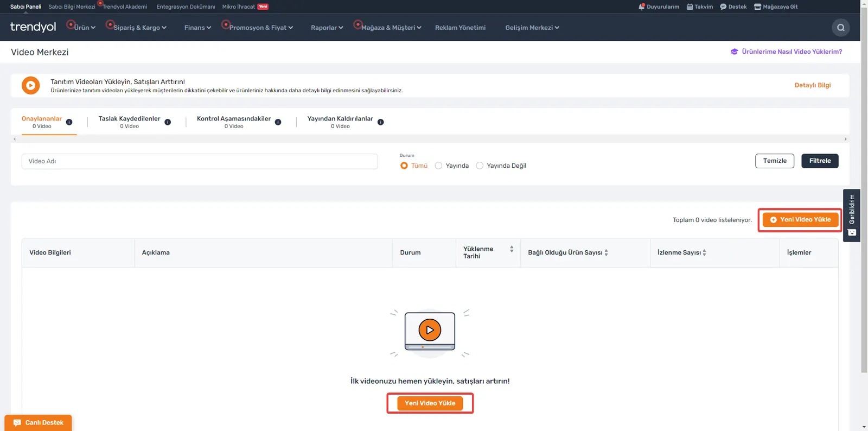The width and height of the screenshot is (868, 431).
Task: Switch to Kontrol Aşamasındakiler tab
Action: click(x=234, y=122)
